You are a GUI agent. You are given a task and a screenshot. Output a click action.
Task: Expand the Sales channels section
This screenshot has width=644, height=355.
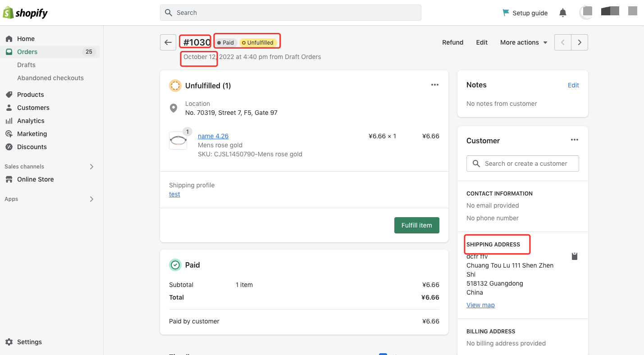coord(91,167)
